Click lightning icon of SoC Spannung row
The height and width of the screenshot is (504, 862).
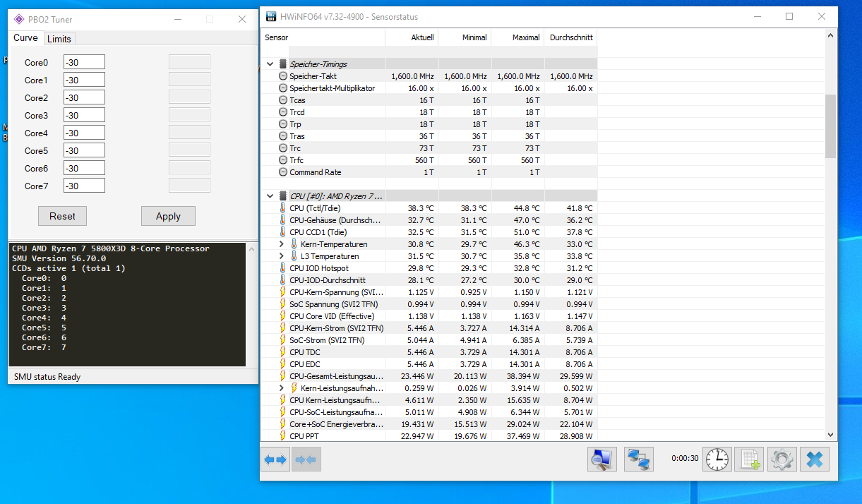click(x=283, y=304)
